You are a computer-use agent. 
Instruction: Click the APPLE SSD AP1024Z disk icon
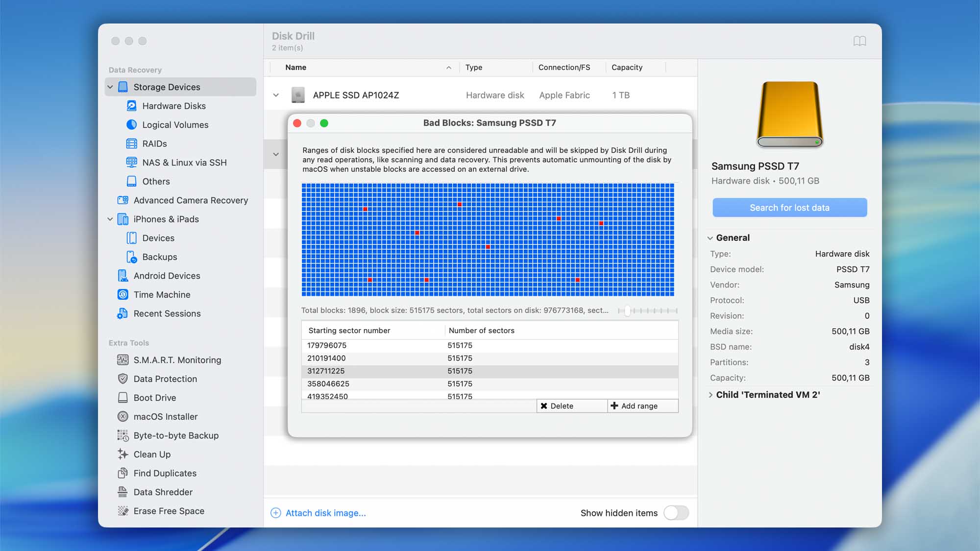298,95
